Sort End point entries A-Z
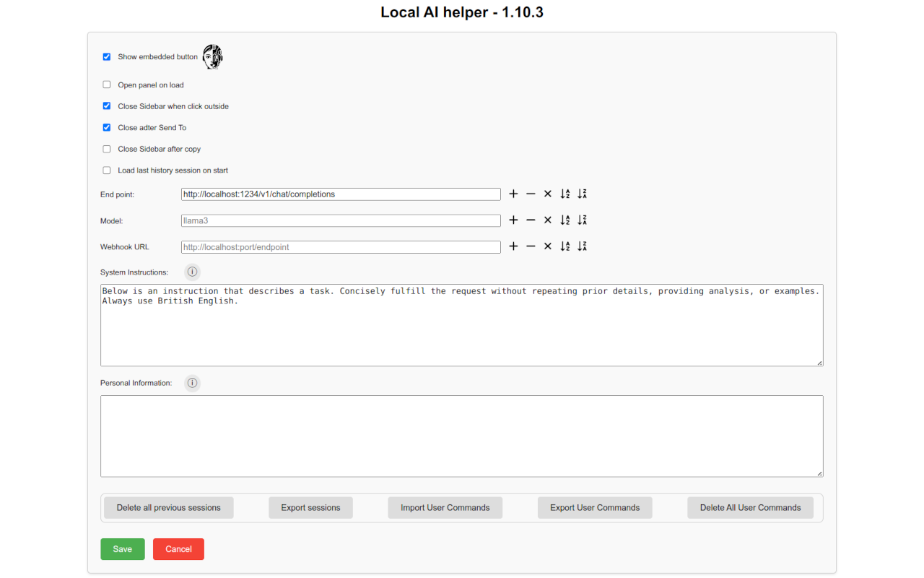This screenshot has height=578, width=924. (565, 194)
